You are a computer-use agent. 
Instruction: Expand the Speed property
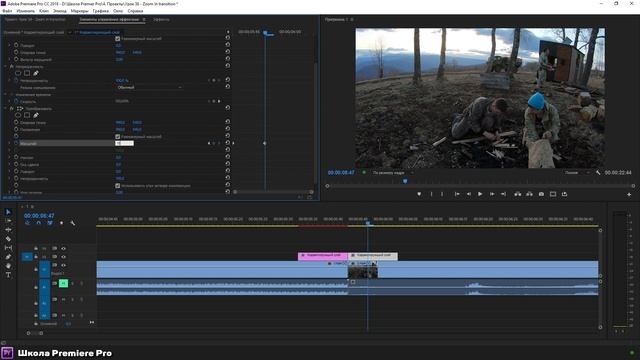tap(9, 101)
